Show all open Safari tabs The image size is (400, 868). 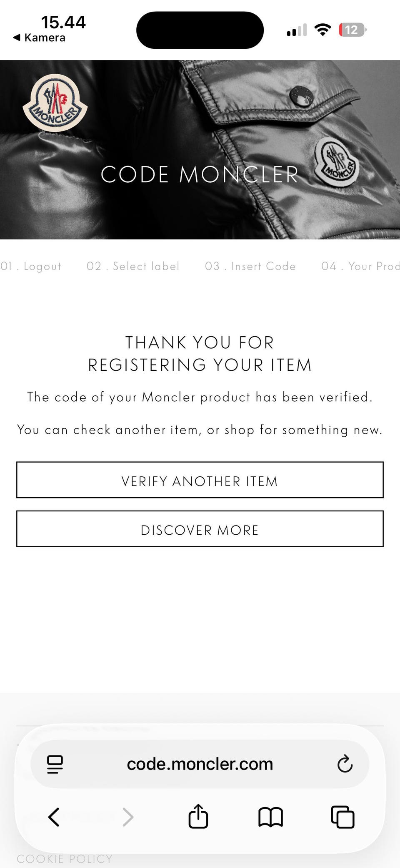point(342,817)
